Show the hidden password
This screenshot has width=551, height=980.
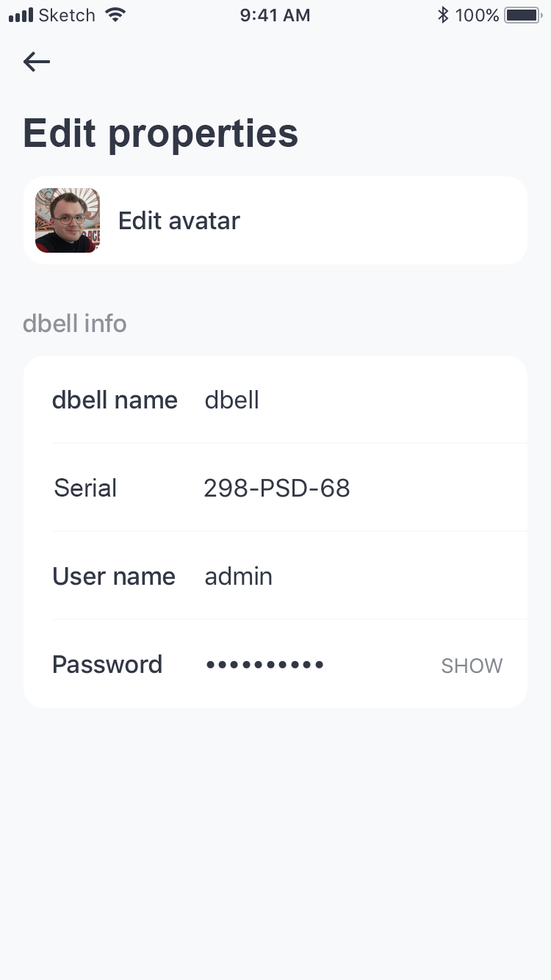pyautogui.click(x=472, y=666)
